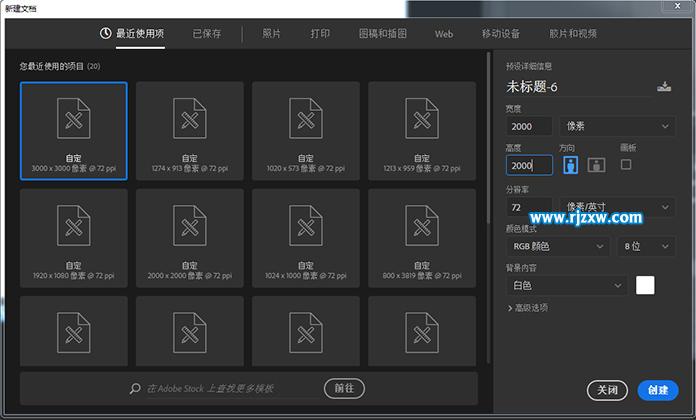Select landscape orientation icon
696x420 pixels.
pos(597,165)
